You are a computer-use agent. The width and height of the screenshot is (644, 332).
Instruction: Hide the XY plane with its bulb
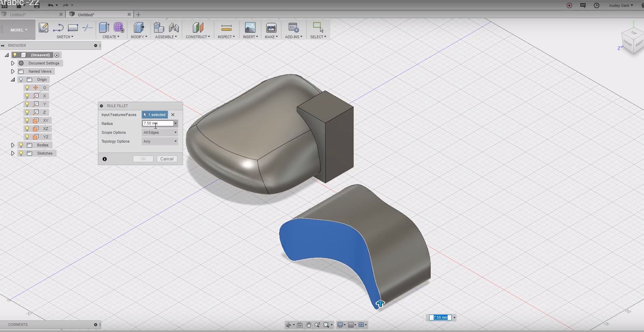[x=27, y=120]
